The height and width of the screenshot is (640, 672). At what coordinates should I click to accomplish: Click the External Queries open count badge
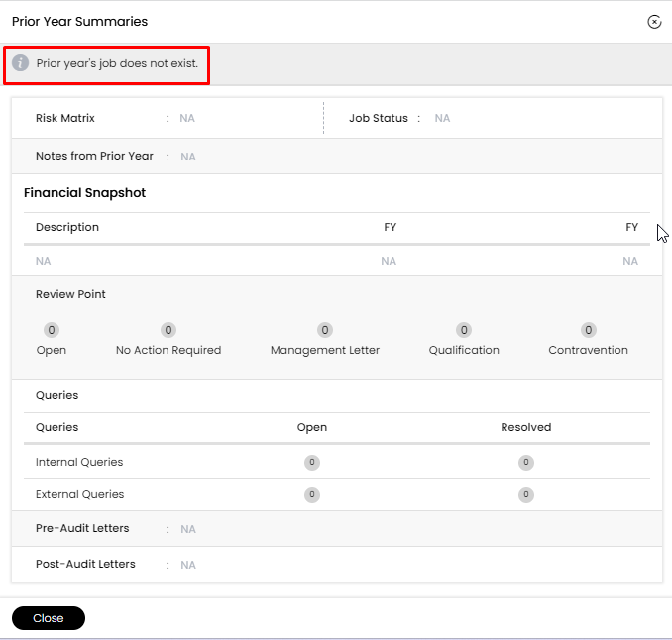[x=312, y=494]
